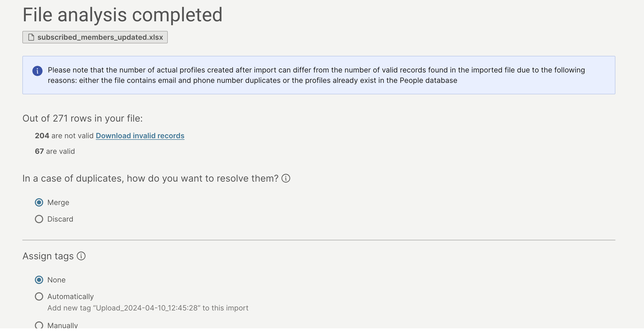This screenshot has width=644, height=331.
Task: Select the None radio button for tags
Action: (39, 280)
